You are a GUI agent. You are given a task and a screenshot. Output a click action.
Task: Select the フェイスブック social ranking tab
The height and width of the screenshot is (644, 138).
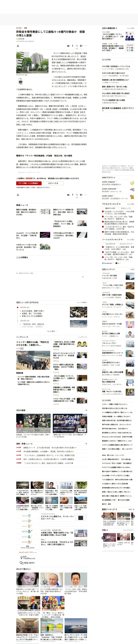click(x=110, y=244)
